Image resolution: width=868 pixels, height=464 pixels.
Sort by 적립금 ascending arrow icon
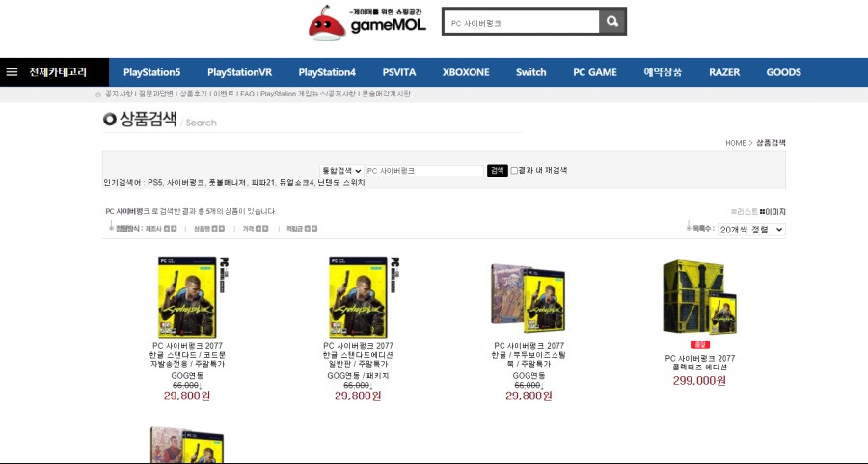click(308, 228)
